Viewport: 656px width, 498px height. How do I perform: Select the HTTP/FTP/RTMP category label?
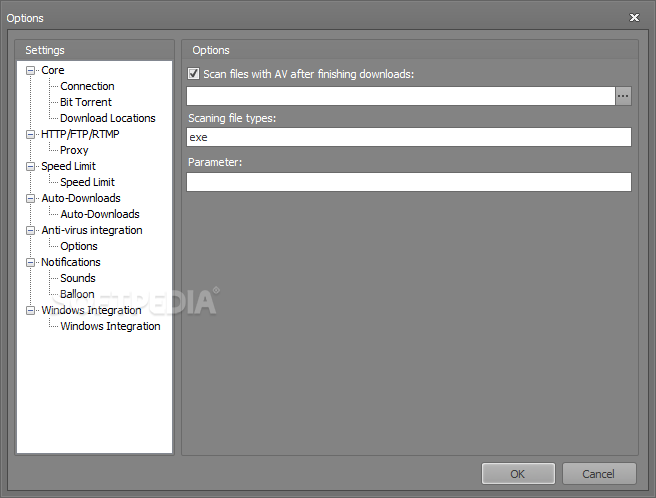click(80, 134)
